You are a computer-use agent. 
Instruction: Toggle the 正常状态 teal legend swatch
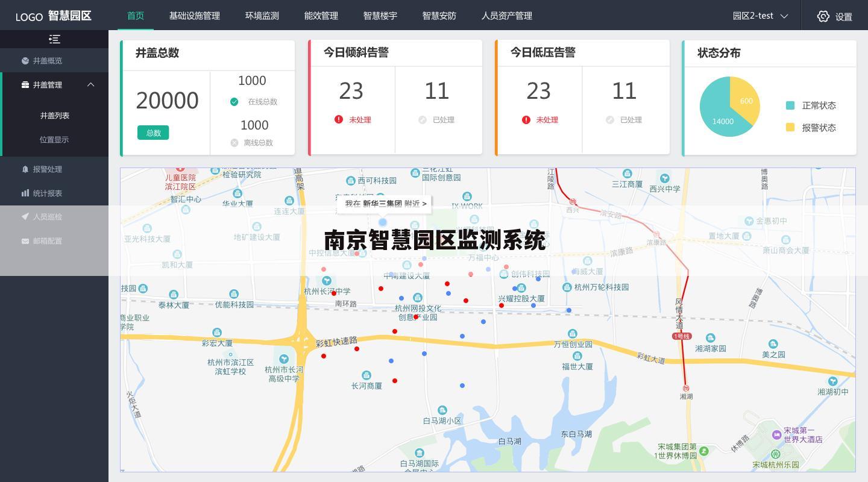790,105
